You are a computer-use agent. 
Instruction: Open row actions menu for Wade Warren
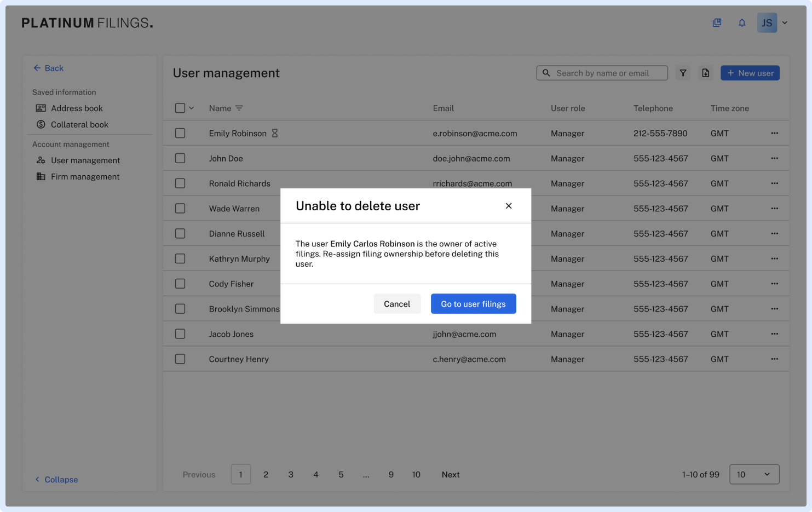(774, 209)
